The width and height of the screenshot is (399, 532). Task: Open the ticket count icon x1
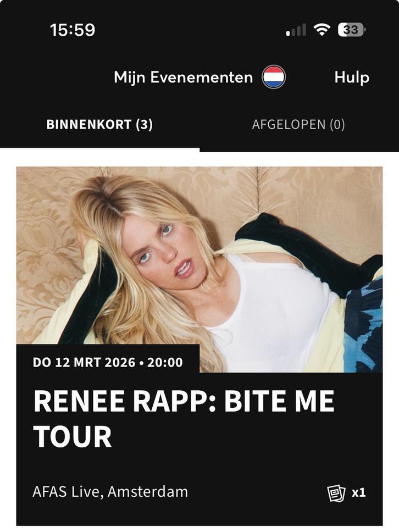click(x=336, y=493)
